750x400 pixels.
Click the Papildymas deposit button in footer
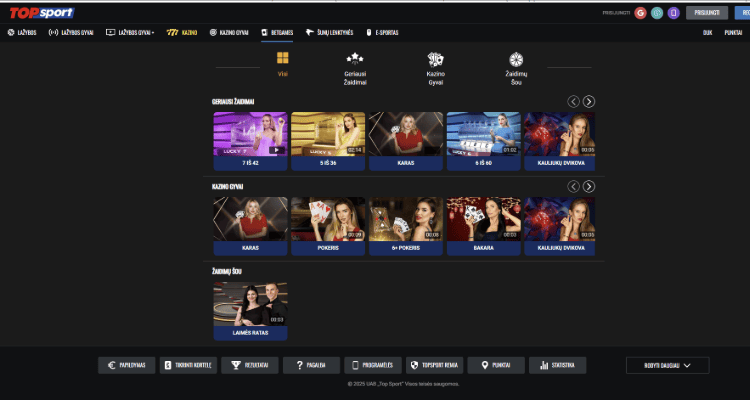(126, 366)
